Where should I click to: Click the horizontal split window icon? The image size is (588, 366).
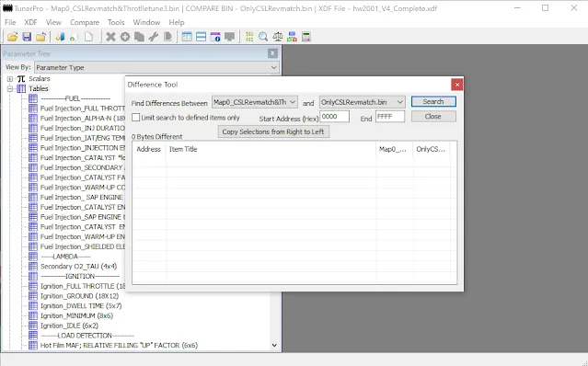pyautogui.click(x=201, y=37)
